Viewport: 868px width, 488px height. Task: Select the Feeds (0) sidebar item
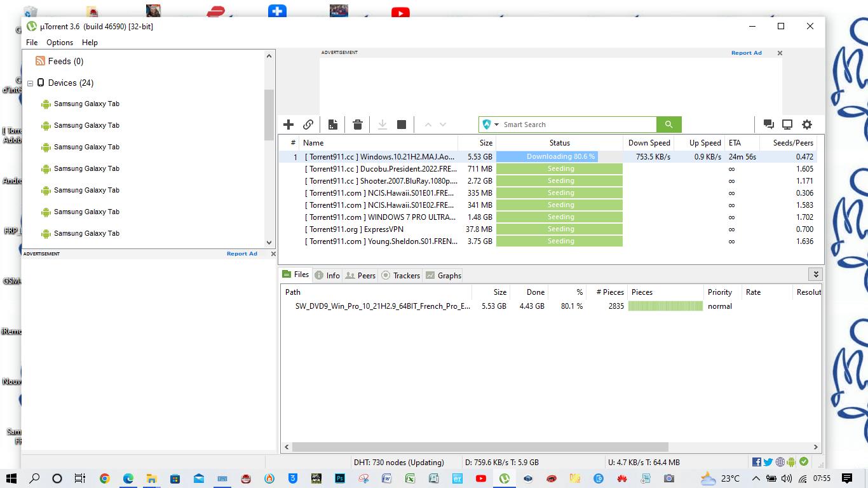(65, 61)
